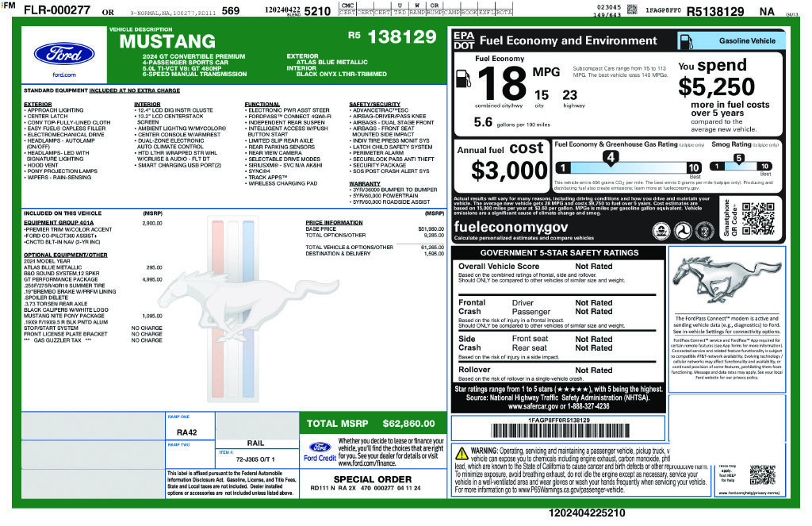
Task: Select the base price $51,980.00
Action: (x=431, y=228)
